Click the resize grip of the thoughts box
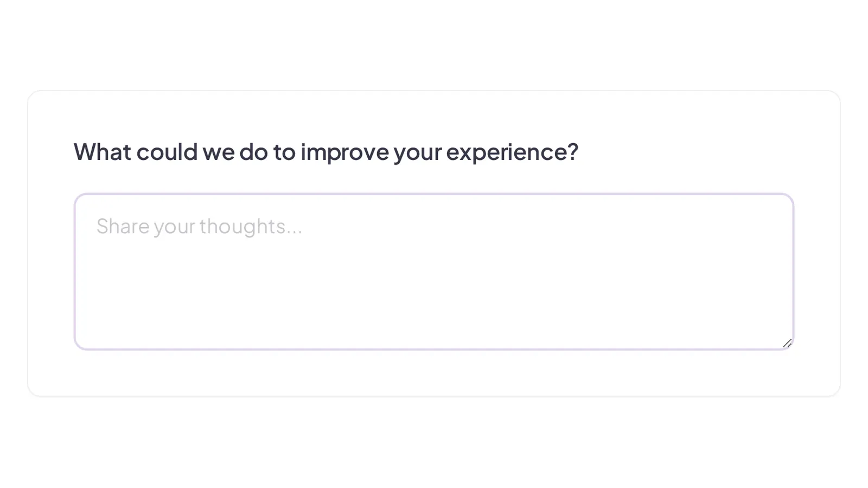868x488 pixels. [x=788, y=343]
